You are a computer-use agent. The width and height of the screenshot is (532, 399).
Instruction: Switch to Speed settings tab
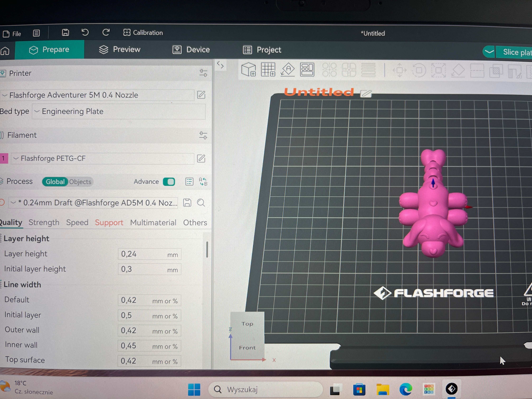click(77, 222)
